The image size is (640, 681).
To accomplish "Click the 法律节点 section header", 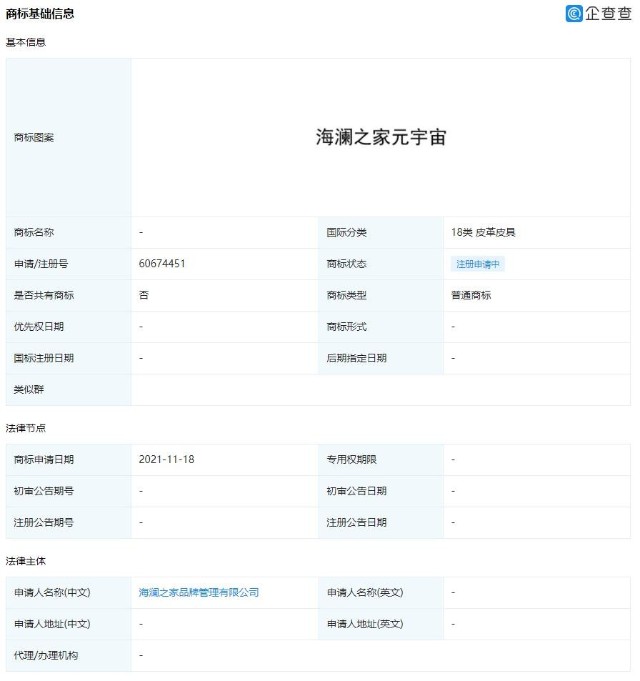I will [x=26, y=428].
